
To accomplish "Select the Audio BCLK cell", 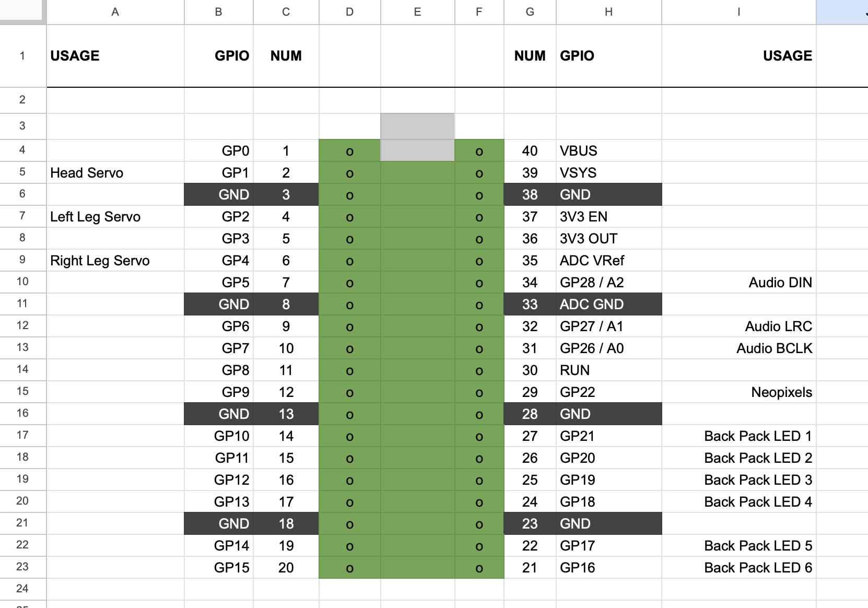I will point(738,348).
